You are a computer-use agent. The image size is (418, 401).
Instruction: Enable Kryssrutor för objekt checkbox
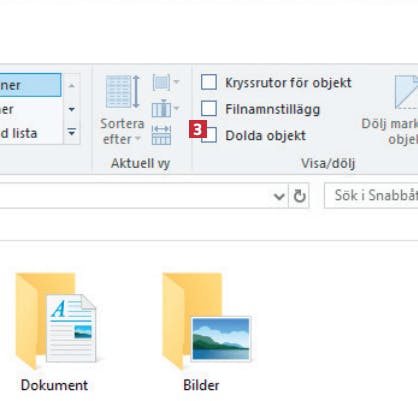[x=209, y=82]
